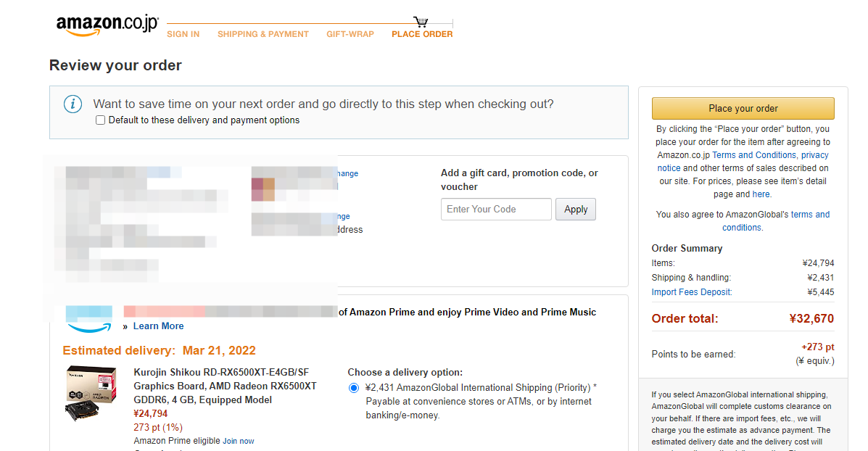The image size is (868, 451).
Task: Open Import Fees Deposit details
Action: 692,292
